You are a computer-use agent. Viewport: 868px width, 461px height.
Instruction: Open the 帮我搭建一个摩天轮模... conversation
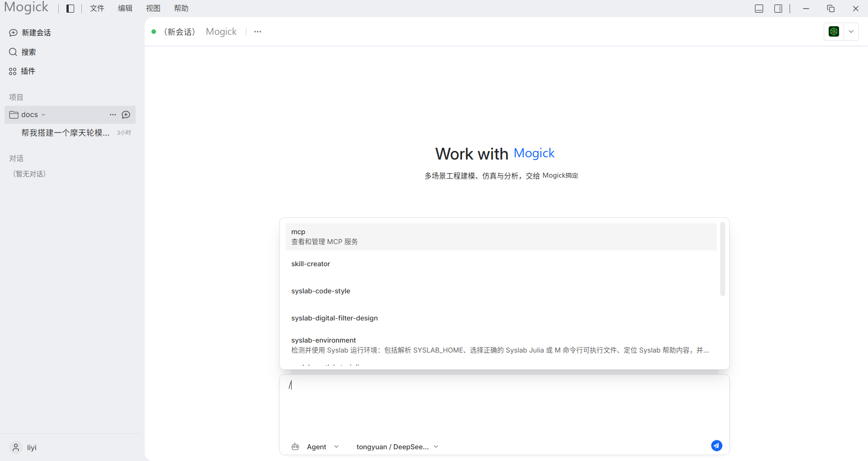[66, 132]
